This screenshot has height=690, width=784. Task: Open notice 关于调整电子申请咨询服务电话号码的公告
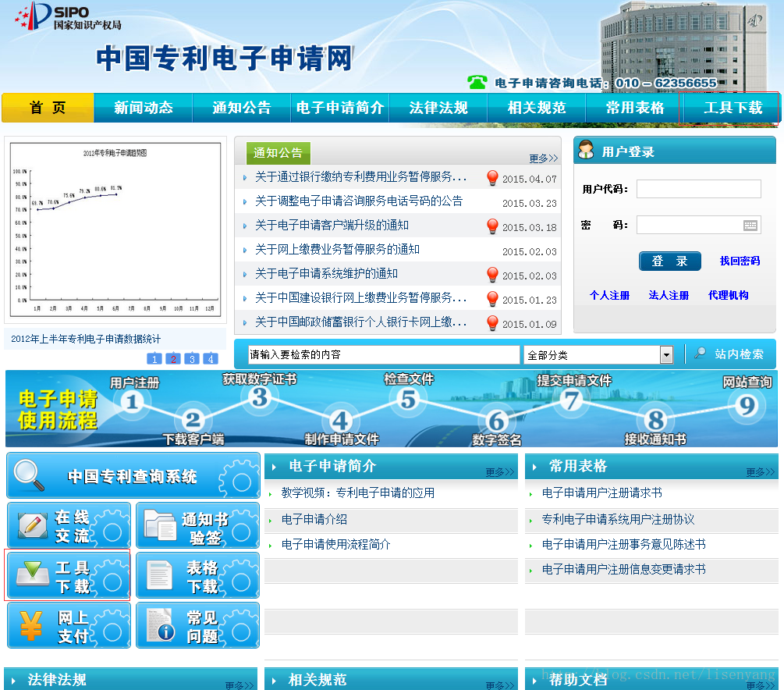(x=359, y=201)
